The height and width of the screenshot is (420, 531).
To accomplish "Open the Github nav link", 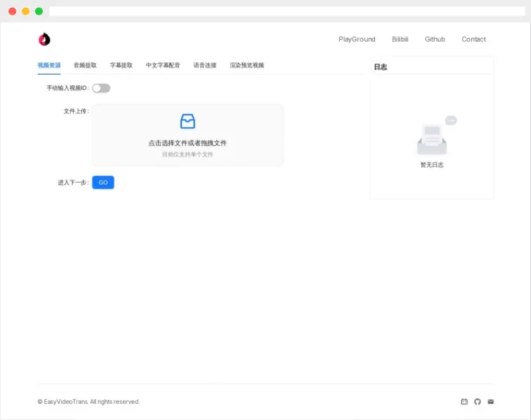I will 435,39.
